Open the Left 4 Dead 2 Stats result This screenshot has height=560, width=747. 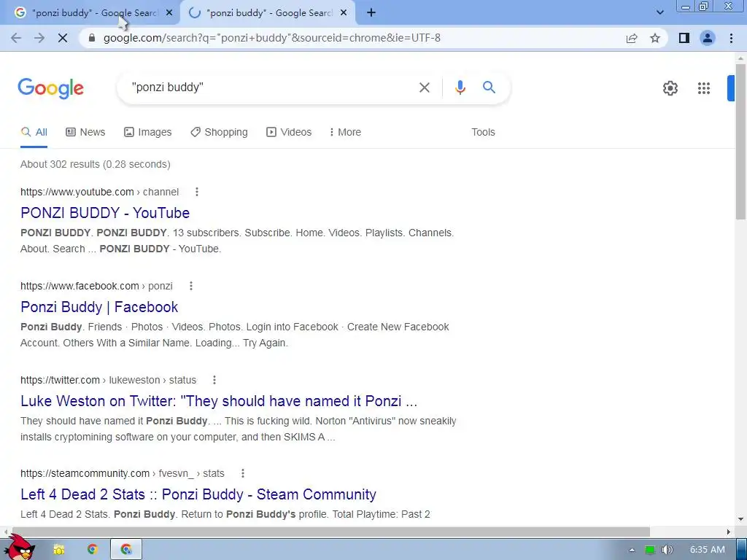198,494
